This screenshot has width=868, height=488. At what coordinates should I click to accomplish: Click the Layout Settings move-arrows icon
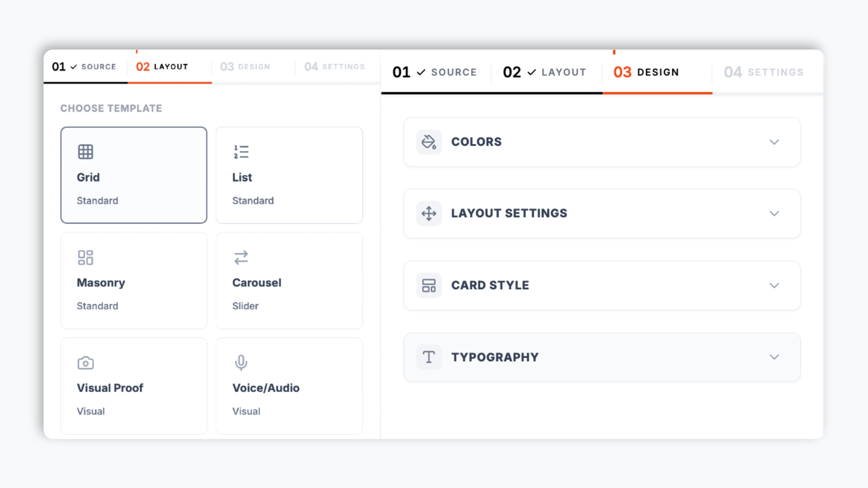429,213
